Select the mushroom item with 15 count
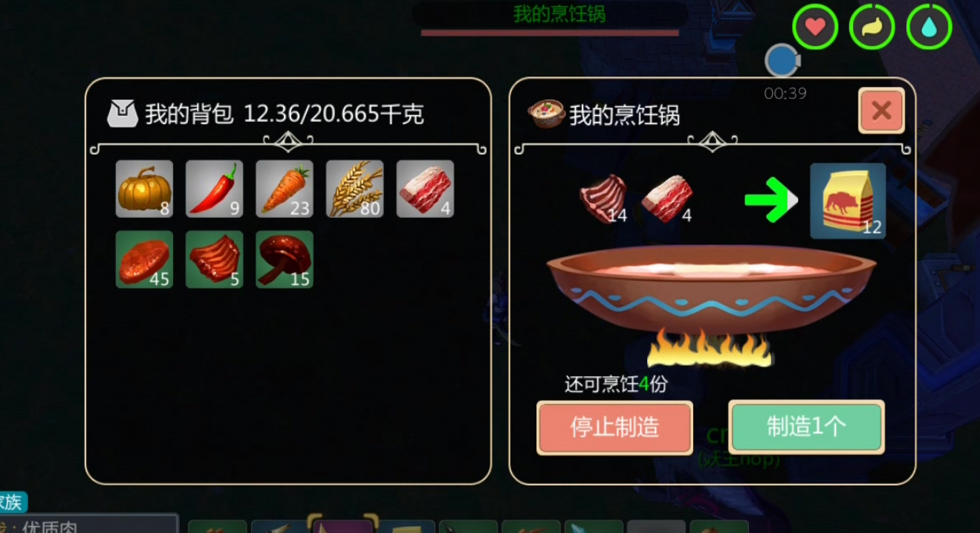Screen dimensions: 980x533 click(x=285, y=259)
